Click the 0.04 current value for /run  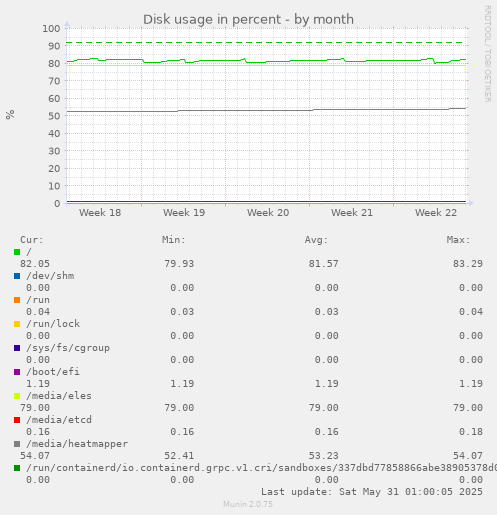(38, 312)
